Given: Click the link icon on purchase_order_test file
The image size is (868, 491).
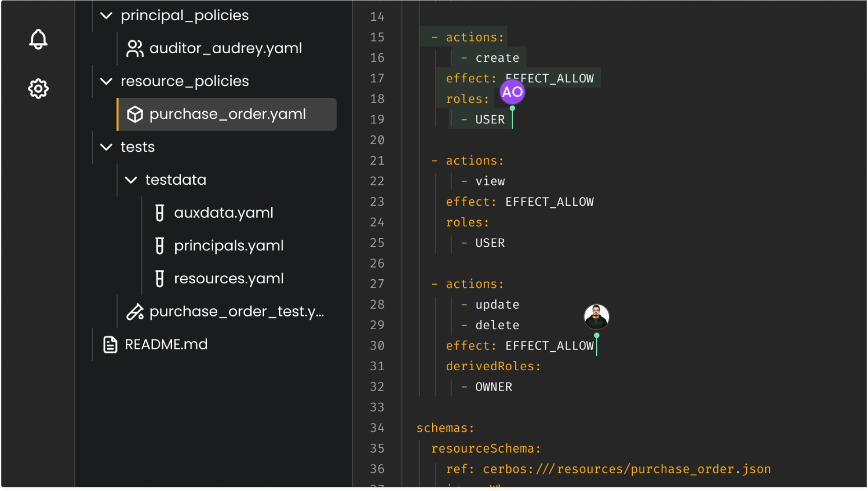Looking at the screenshot, I should (135, 311).
